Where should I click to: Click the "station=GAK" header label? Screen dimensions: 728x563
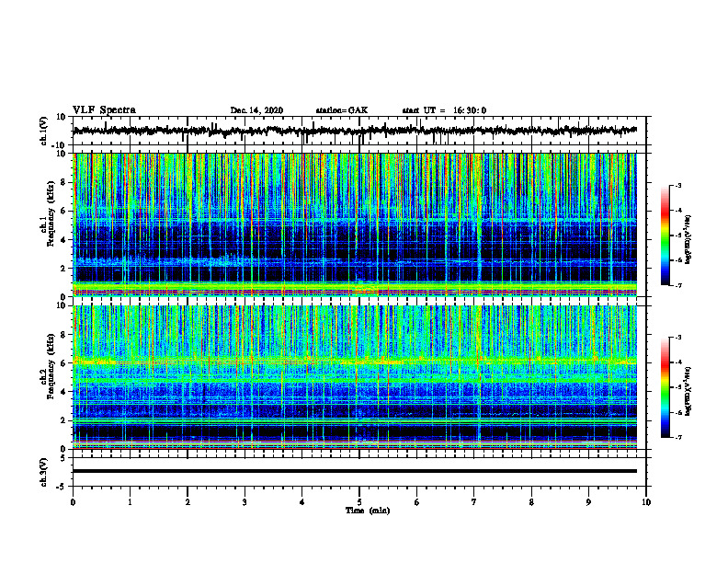point(342,110)
